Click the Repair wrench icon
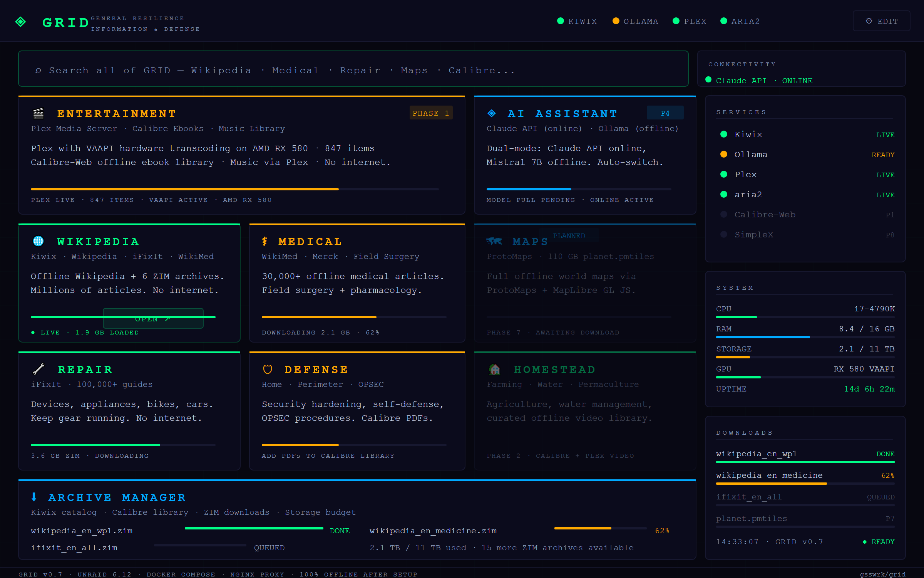 (38, 369)
